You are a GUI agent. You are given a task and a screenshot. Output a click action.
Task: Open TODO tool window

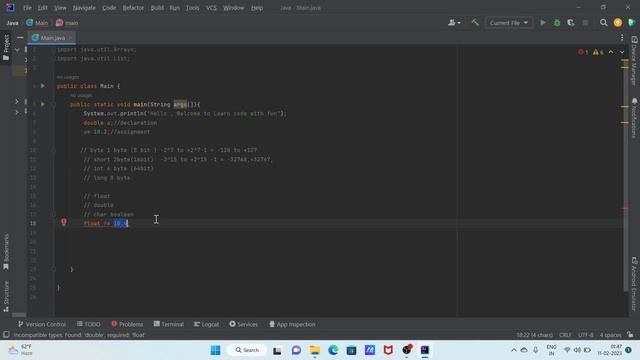tap(89, 324)
